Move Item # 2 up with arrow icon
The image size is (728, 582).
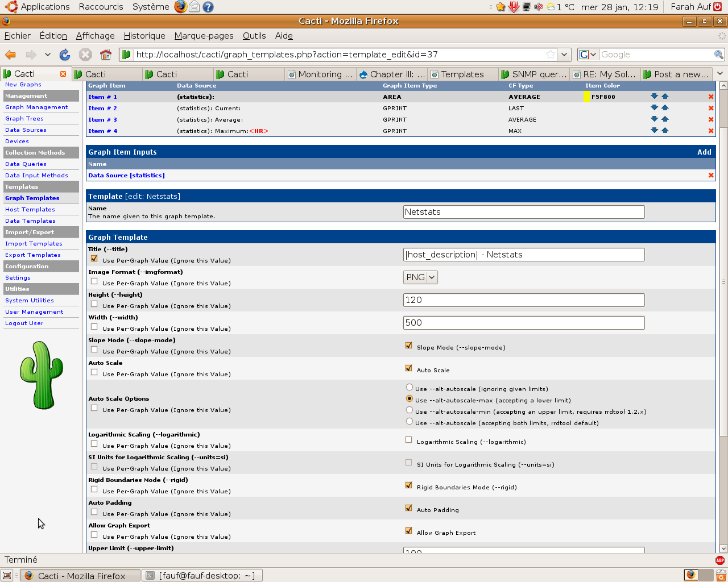[x=665, y=108]
